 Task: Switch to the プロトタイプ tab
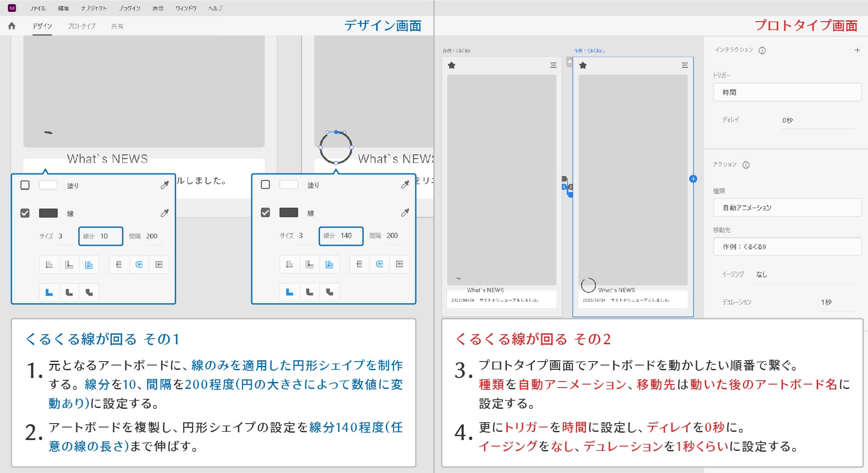(82, 26)
